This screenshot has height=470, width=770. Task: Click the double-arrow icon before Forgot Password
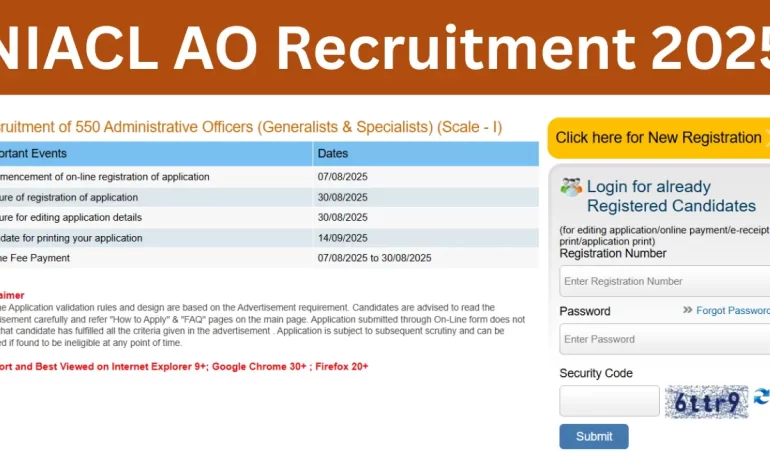[x=687, y=311]
